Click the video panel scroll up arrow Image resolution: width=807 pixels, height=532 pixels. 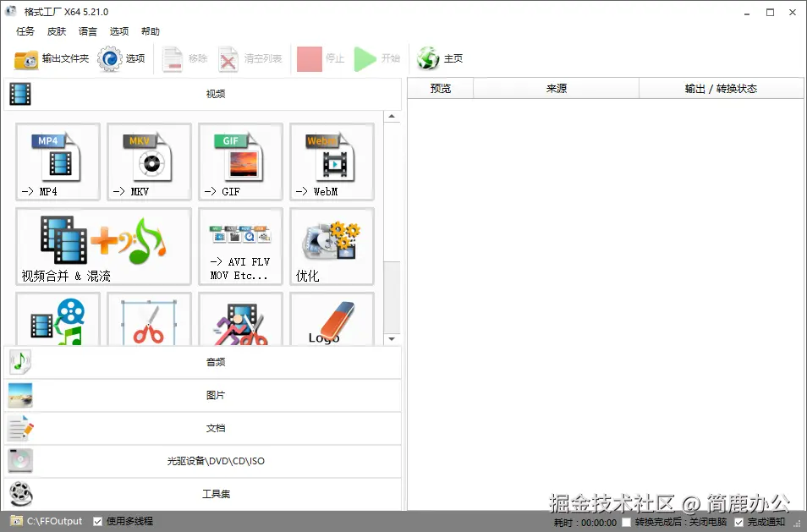[392, 116]
